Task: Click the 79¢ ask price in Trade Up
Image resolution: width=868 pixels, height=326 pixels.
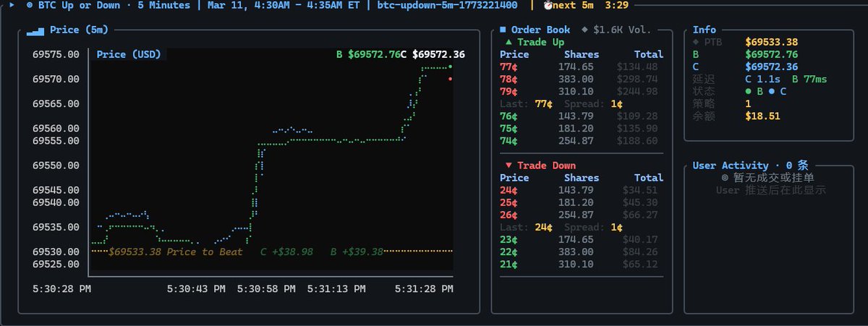Action: pyautogui.click(x=509, y=91)
